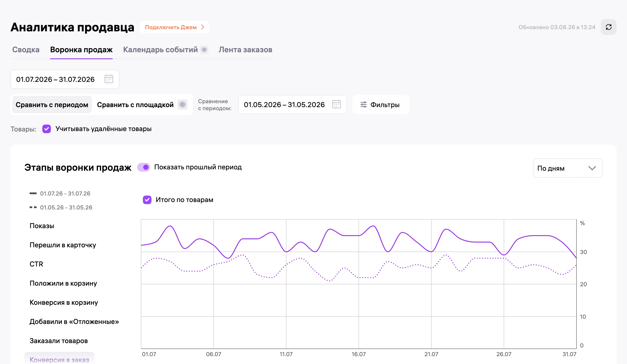The height and width of the screenshot is (364, 627).
Task: Open calendar icon of comparison period
Action: tap(336, 104)
